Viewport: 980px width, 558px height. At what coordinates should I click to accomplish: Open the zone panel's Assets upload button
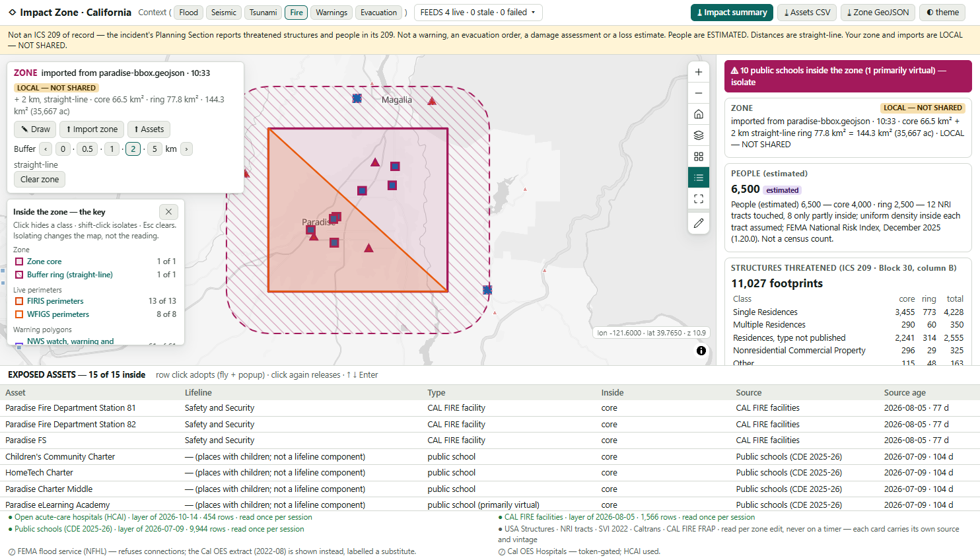click(x=149, y=129)
